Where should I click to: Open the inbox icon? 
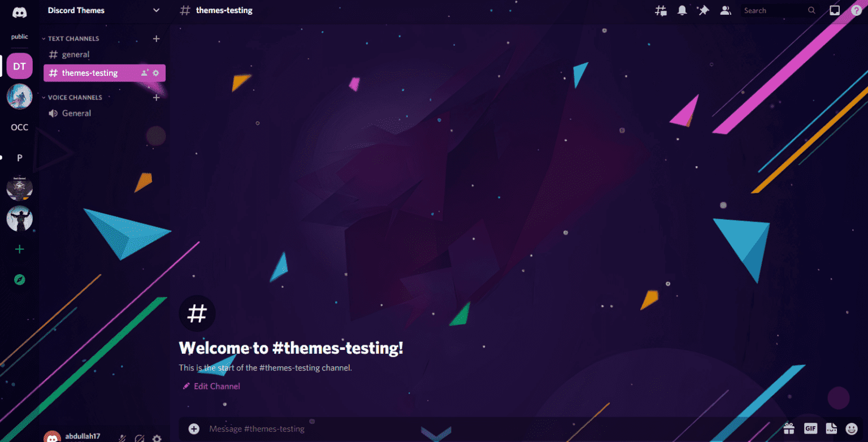(835, 10)
